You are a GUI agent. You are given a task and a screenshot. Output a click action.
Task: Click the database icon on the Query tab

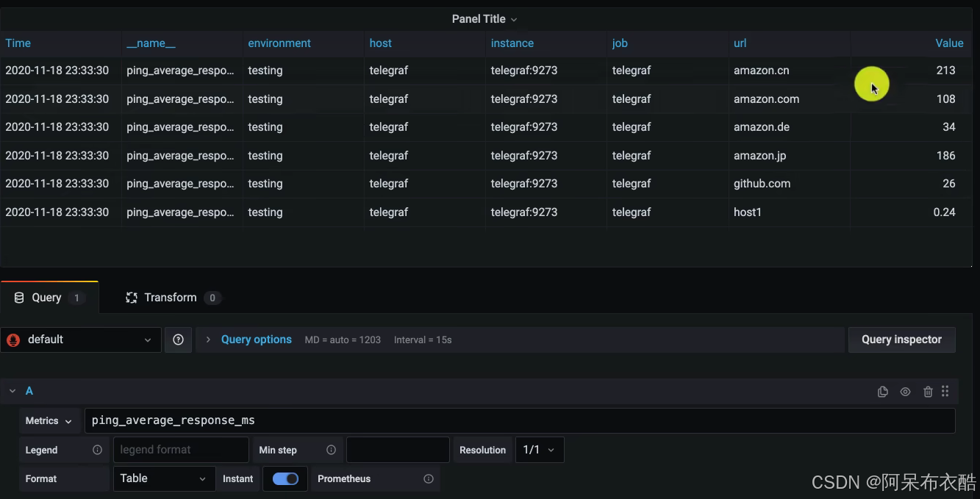(x=18, y=297)
